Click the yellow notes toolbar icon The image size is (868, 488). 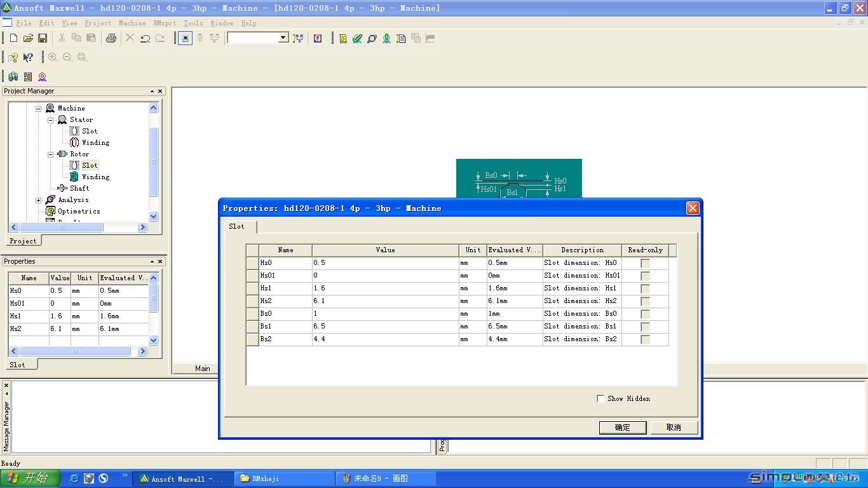pyautogui.click(x=343, y=38)
